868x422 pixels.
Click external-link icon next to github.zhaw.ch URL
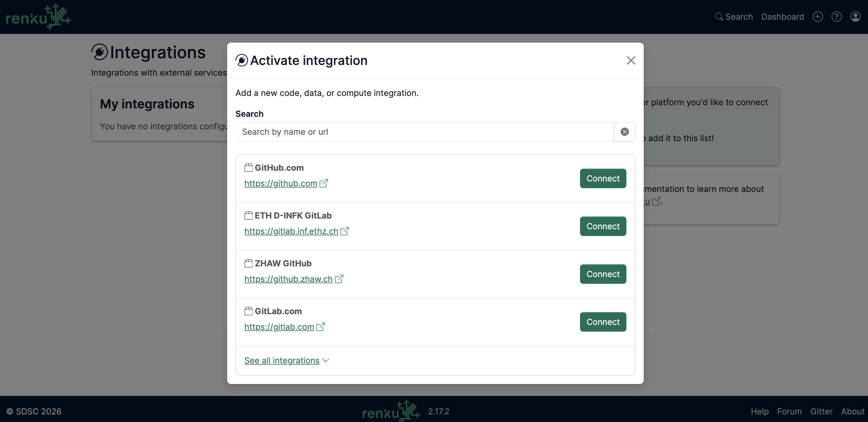[339, 279]
